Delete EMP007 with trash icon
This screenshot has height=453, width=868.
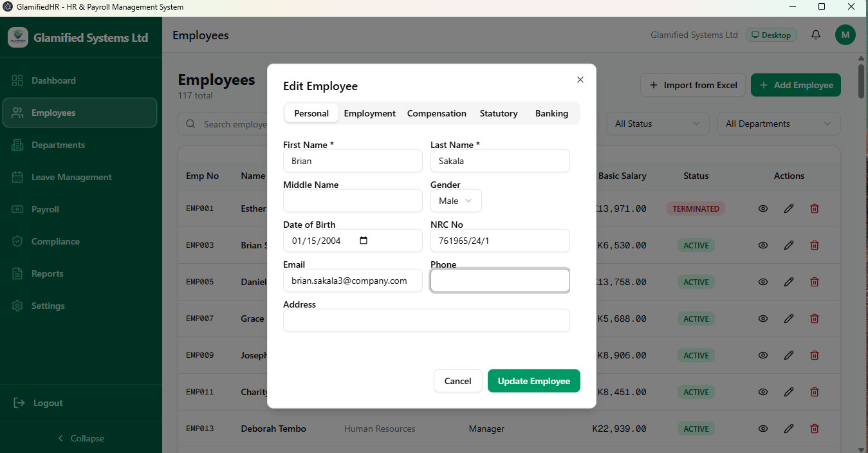coord(815,319)
